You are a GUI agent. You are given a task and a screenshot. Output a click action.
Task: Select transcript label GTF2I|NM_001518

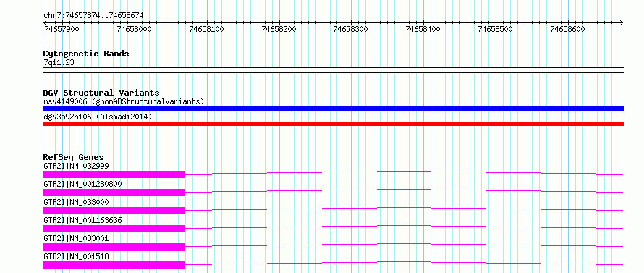tap(76, 256)
